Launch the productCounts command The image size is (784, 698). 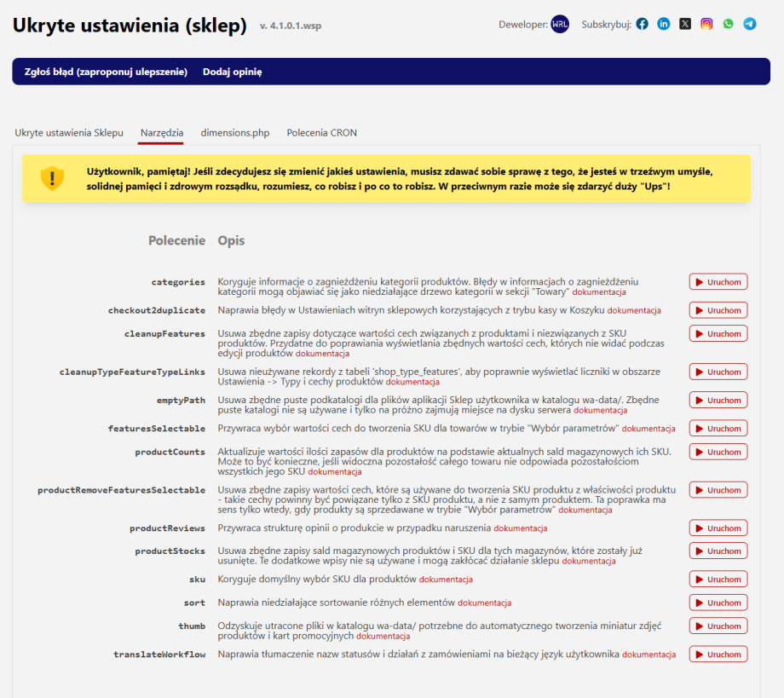click(x=718, y=452)
